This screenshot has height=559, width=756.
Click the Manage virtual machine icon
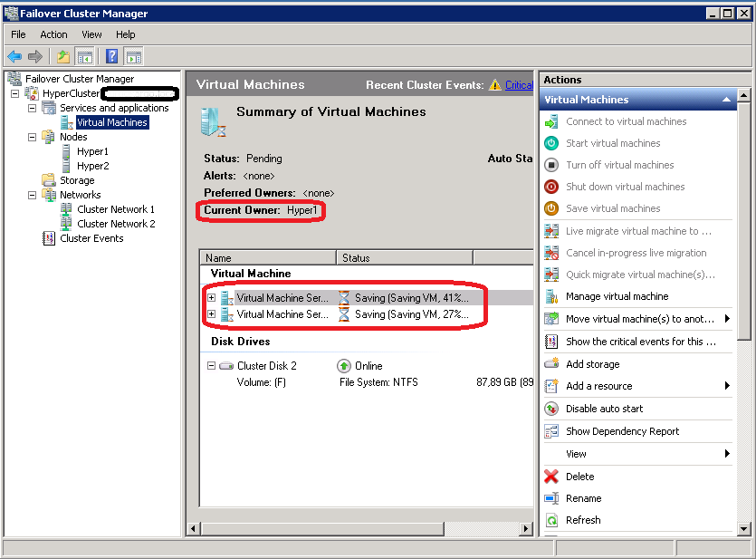(551, 297)
